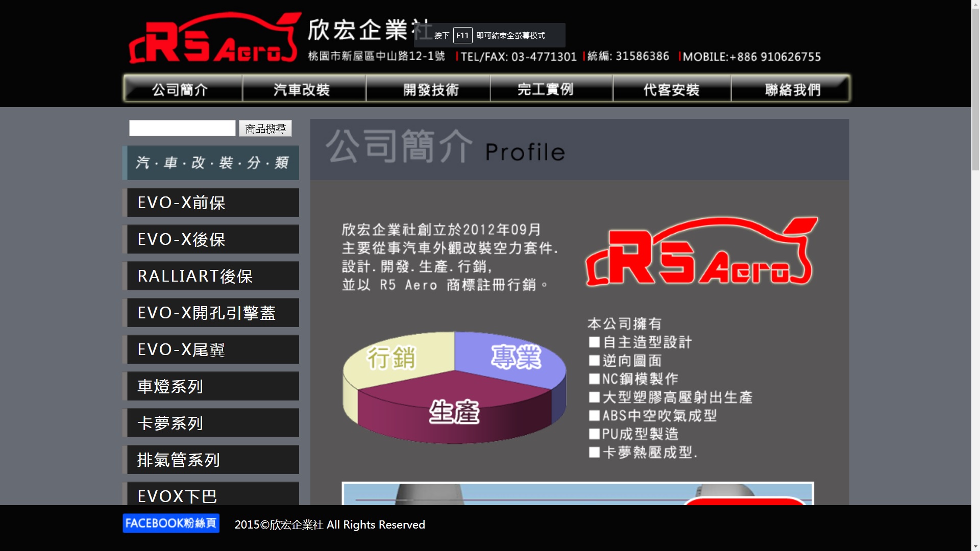
Task: Click the 本公司擁有 heading text
Action: (625, 324)
